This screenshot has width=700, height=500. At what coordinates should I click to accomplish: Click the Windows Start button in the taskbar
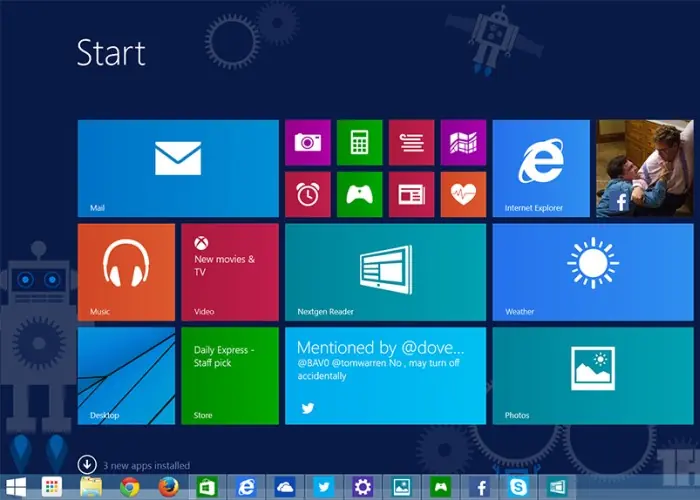pos(16,487)
